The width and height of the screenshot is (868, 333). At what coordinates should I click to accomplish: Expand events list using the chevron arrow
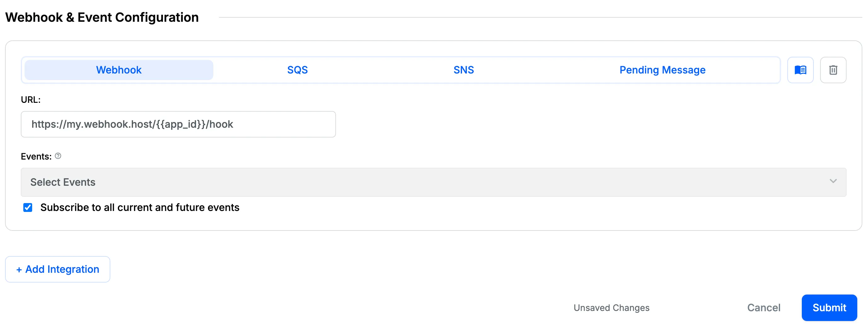point(833,181)
